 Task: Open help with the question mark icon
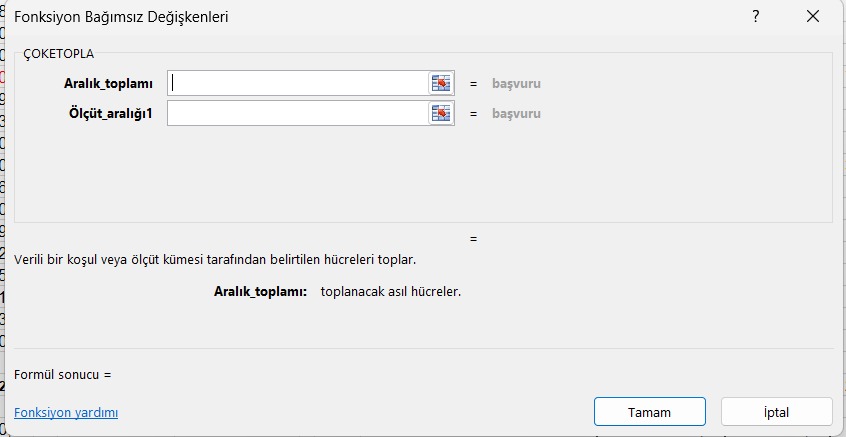756,17
